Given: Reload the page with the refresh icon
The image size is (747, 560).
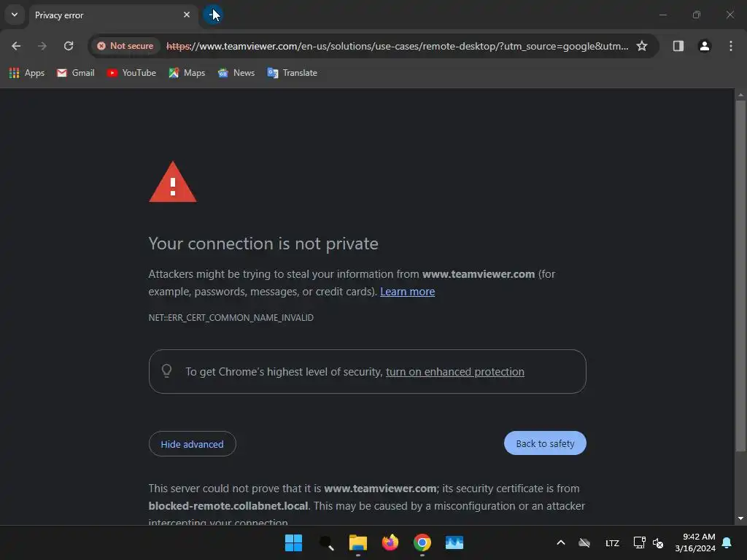Looking at the screenshot, I should click(69, 46).
